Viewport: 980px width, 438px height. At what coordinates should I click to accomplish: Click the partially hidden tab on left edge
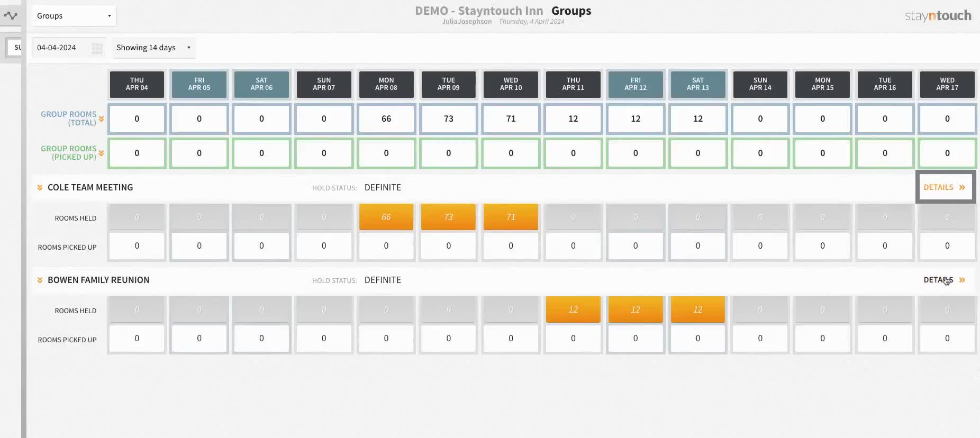click(14, 48)
